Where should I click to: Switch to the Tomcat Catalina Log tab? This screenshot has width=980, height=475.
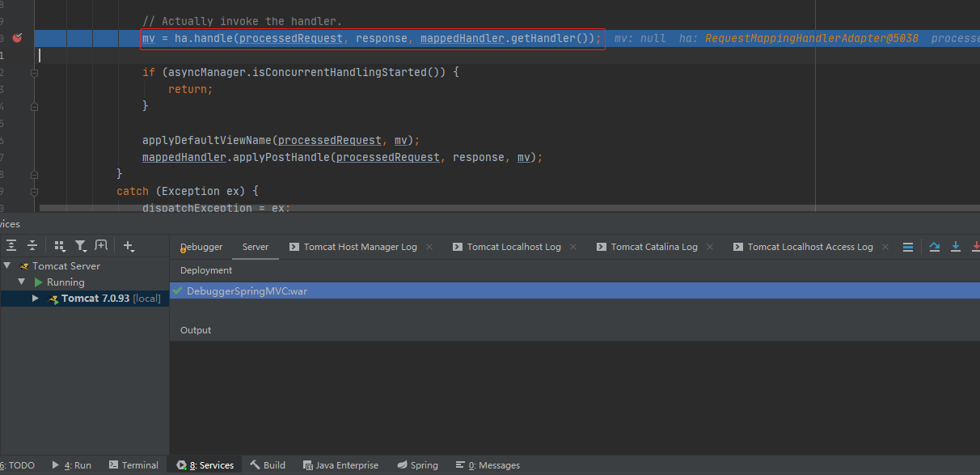(653, 247)
